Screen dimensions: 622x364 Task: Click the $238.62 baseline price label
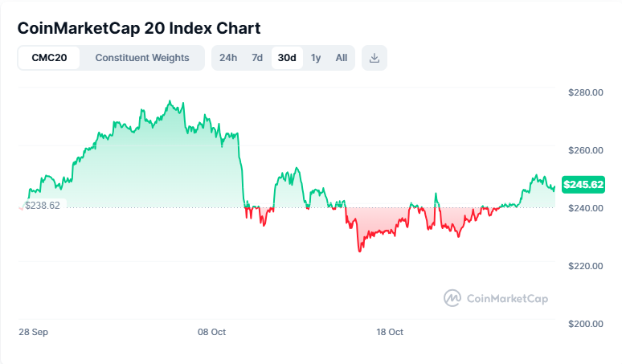[43, 206]
